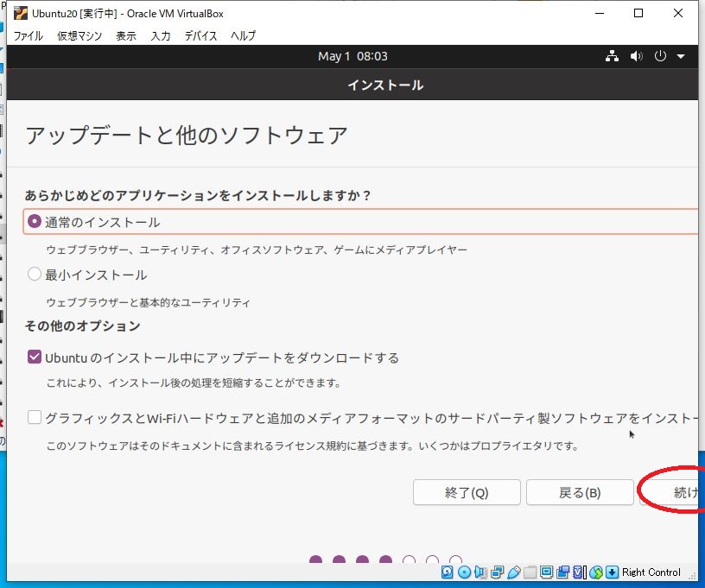Screen dimensions: 705x588
Task: Click the VirtualBox optical disc icon
Action: point(465,572)
